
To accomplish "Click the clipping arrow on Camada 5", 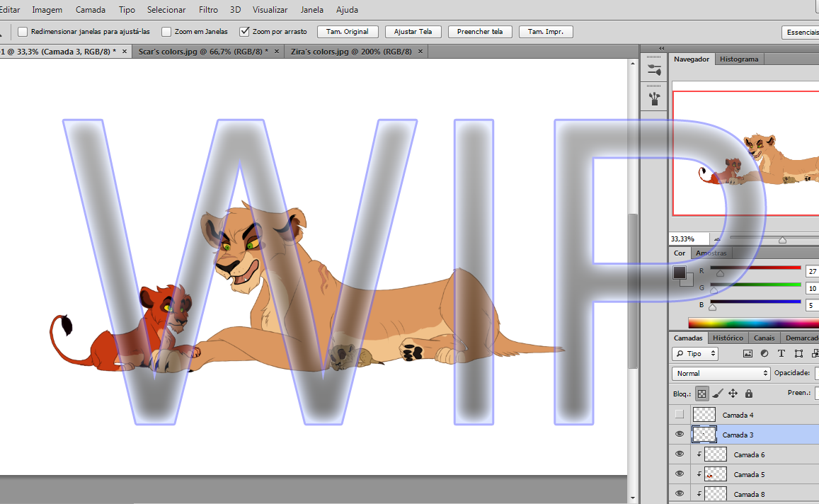I will click(x=699, y=474).
